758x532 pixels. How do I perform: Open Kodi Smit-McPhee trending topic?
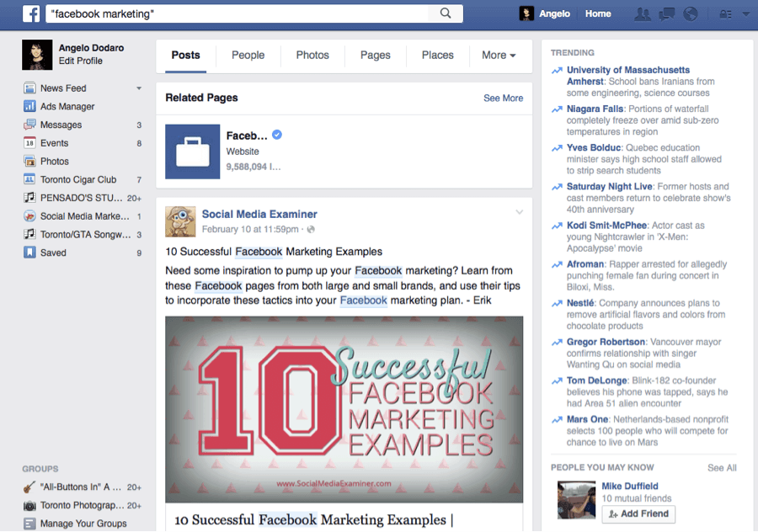click(x=606, y=225)
